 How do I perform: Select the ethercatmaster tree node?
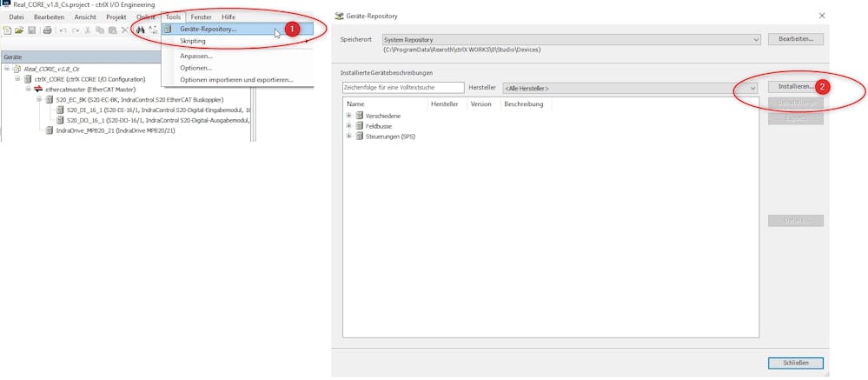click(x=89, y=90)
